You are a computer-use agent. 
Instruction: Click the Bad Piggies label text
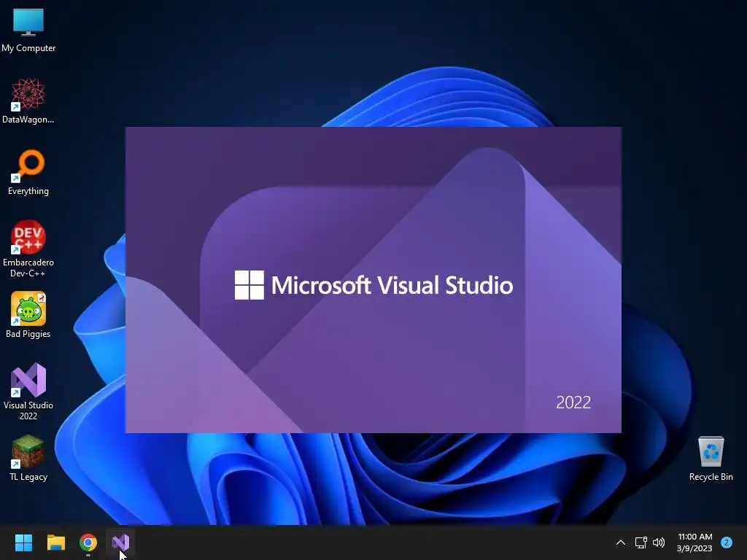(x=28, y=334)
